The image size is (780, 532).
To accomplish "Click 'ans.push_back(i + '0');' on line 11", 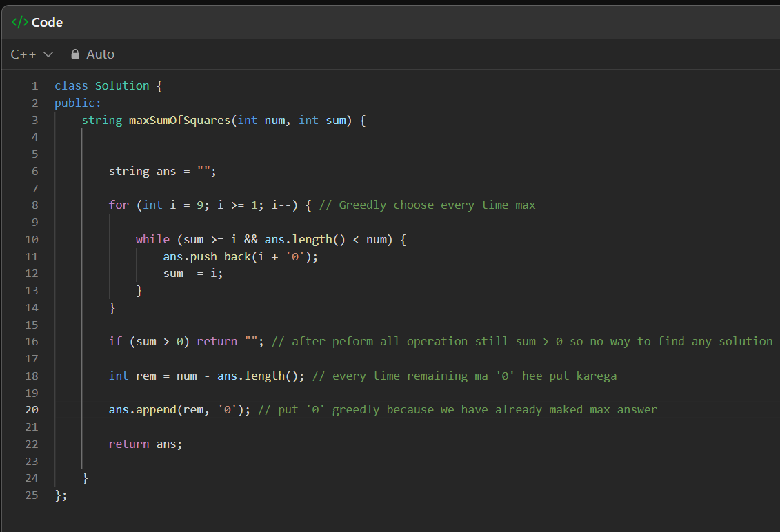I will click(x=240, y=256).
